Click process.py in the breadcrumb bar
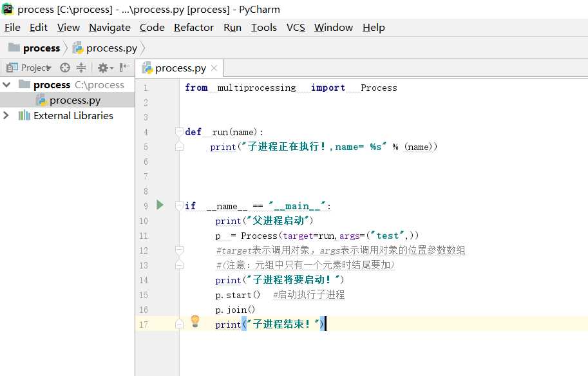The width and height of the screenshot is (588, 376). coord(111,48)
